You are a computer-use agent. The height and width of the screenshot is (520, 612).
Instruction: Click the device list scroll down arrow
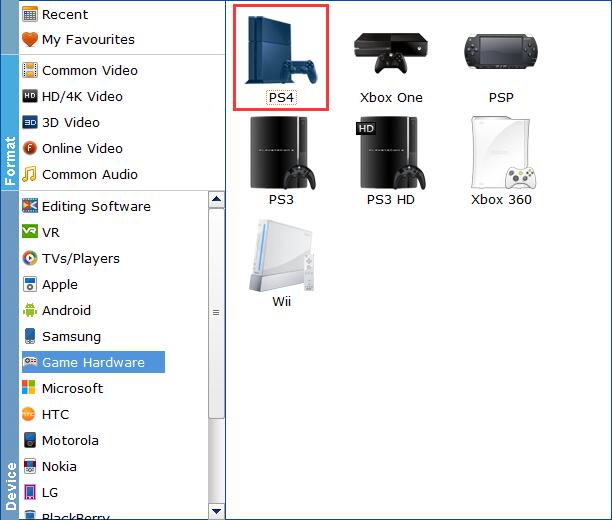216,511
